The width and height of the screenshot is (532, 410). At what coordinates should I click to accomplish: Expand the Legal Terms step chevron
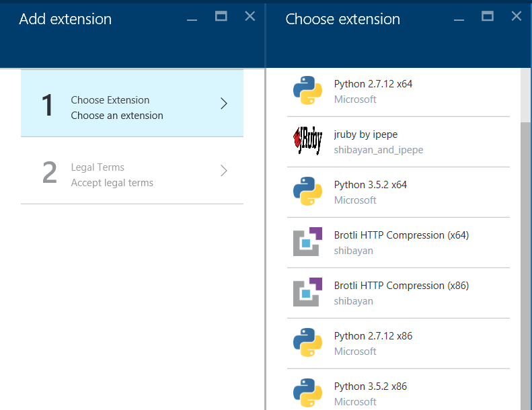pyautogui.click(x=223, y=171)
